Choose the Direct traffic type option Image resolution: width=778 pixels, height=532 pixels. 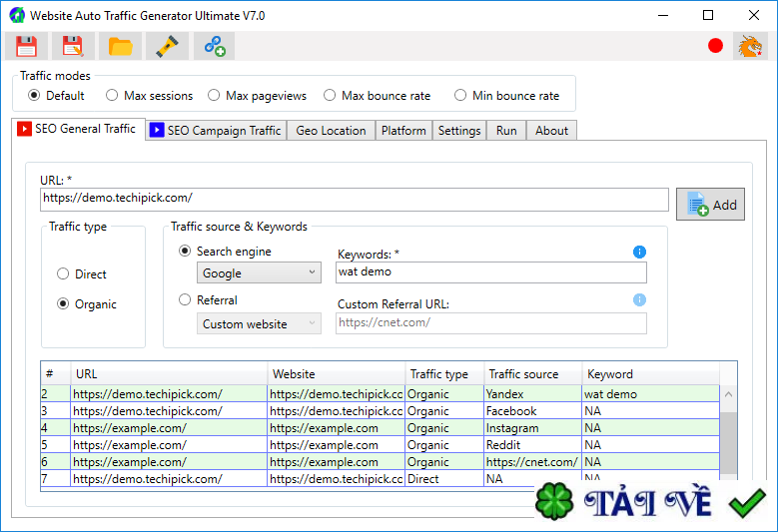pyautogui.click(x=63, y=274)
